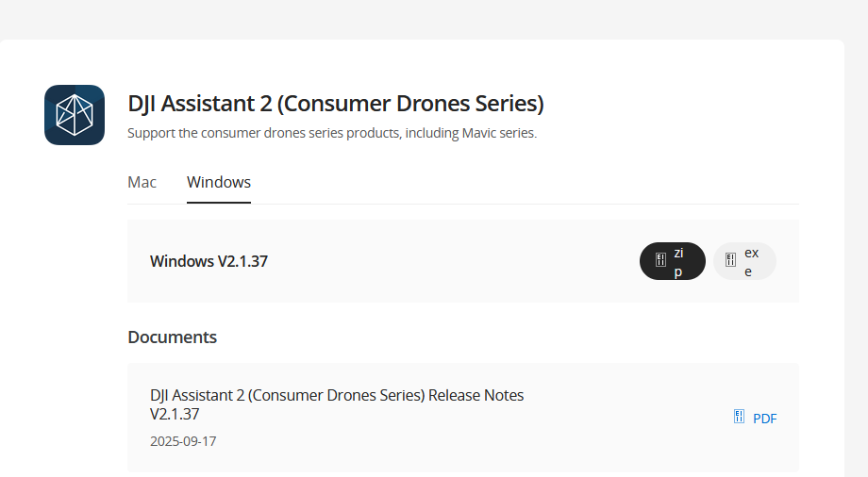Click the 'zip' text on the dark button
This screenshot has height=477, width=868.
[x=678, y=261]
